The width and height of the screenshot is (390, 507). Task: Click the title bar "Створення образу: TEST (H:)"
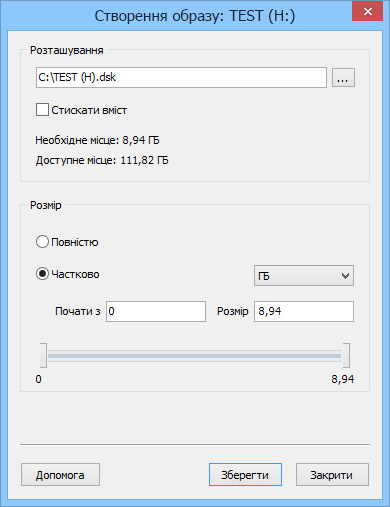coord(195,16)
